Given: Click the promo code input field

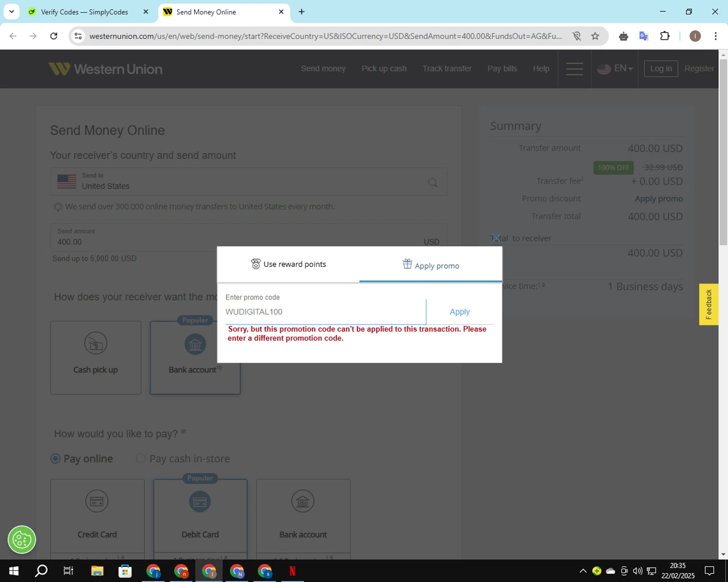Looking at the screenshot, I should pyautogui.click(x=325, y=312).
